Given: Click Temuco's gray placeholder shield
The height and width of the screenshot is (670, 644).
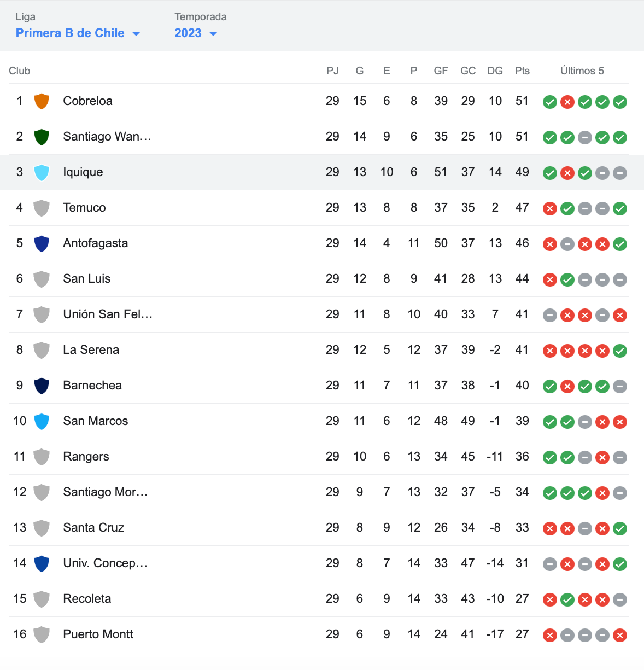Looking at the screenshot, I should pyautogui.click(x=42, y=208).
